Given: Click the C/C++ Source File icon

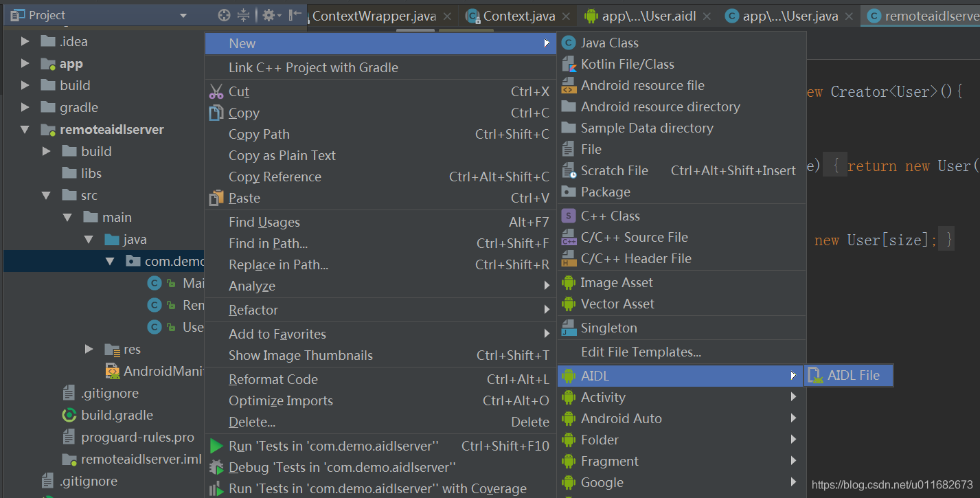Looking at the screenshot, I should (569, 237).
